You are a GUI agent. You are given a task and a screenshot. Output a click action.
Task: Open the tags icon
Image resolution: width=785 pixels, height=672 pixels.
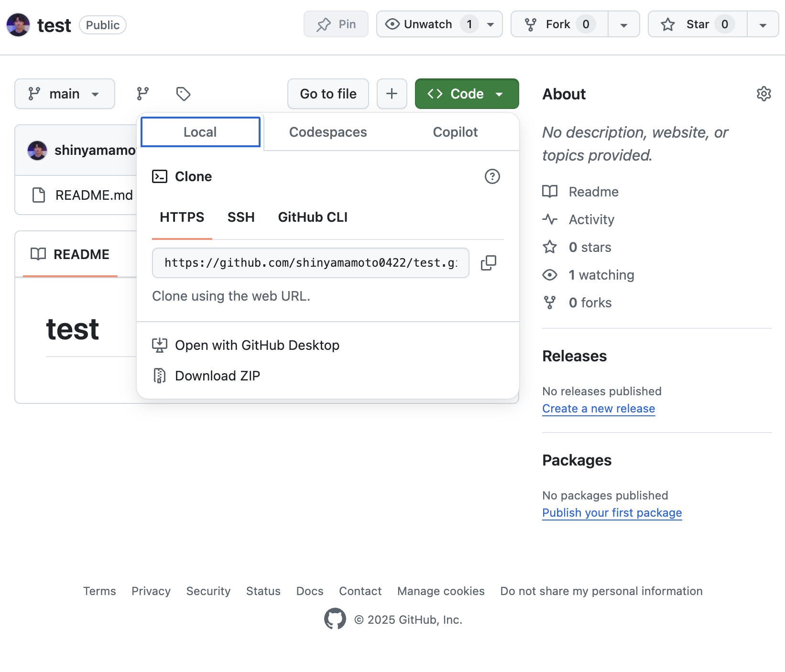tap(184, 94)
